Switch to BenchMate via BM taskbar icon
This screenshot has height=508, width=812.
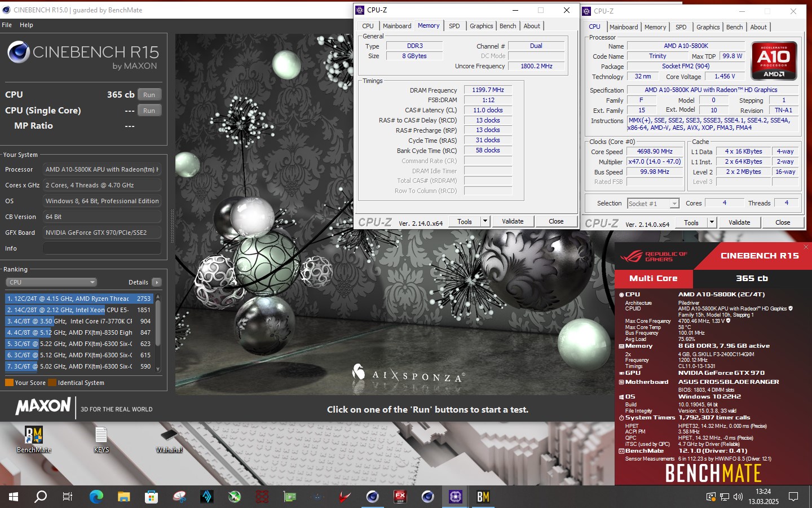483,497
